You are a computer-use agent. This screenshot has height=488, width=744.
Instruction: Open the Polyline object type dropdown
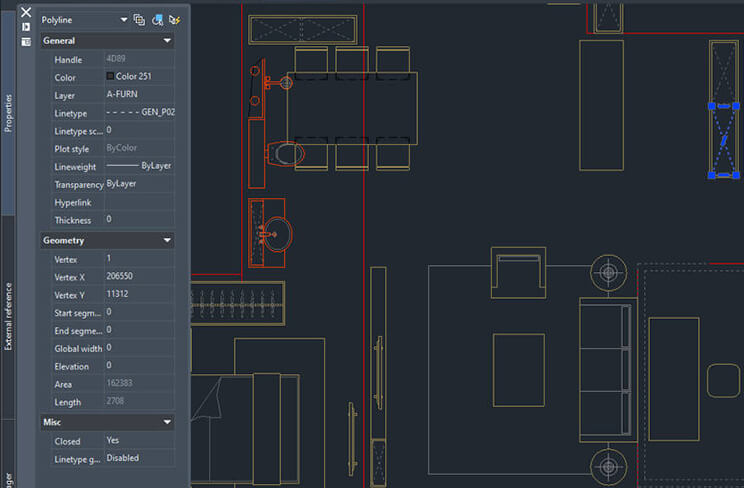(124, 19)
